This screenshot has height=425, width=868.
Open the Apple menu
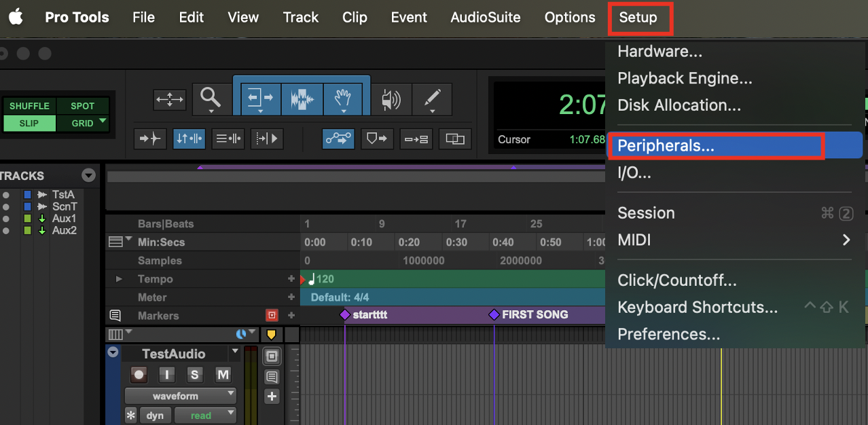point(15,18)
